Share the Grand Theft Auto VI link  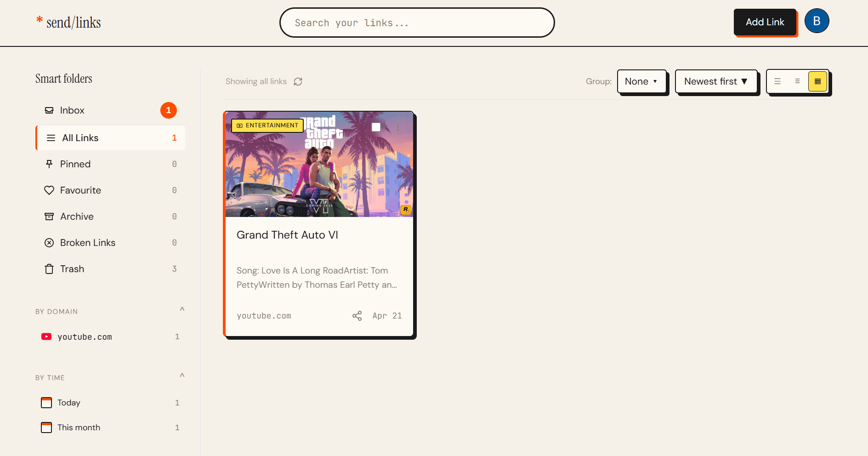pos(357,316)
